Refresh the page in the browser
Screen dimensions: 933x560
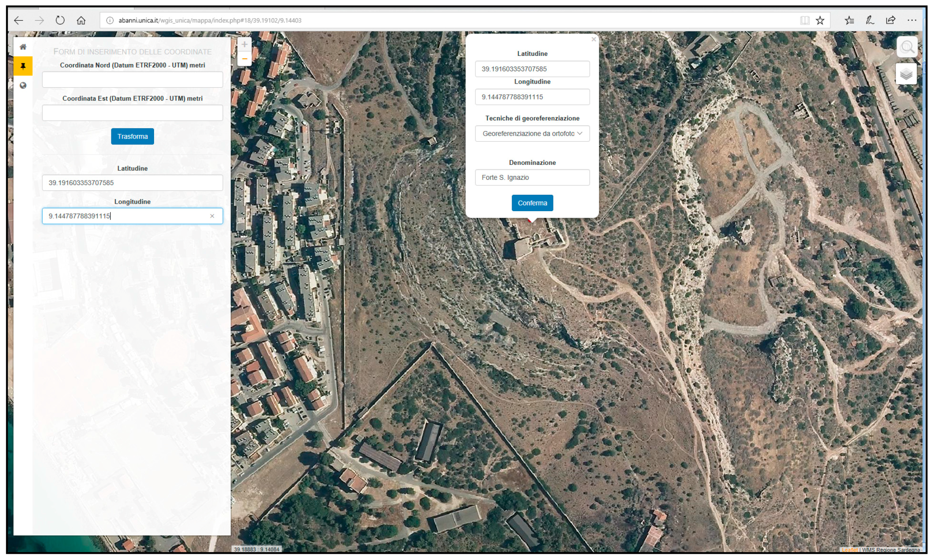[60, 20]
